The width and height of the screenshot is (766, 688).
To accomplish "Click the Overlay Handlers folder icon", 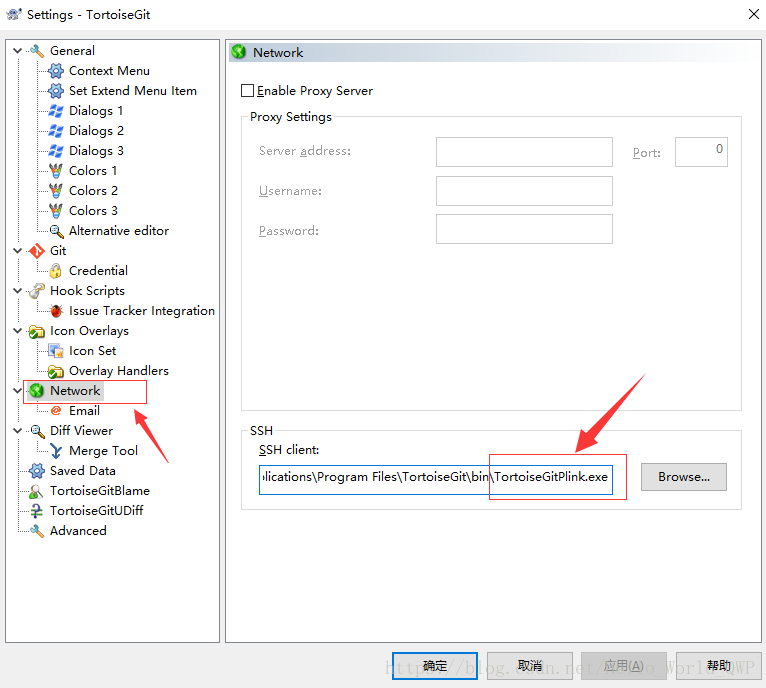I will click(56, 371).
